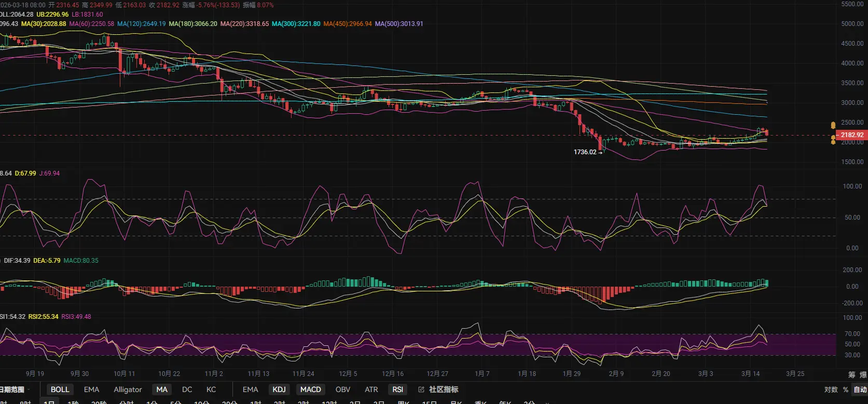Toggle the RSI sub-indicator
The height and width of the screenshot is (404, 868).
tap(397, 389)
